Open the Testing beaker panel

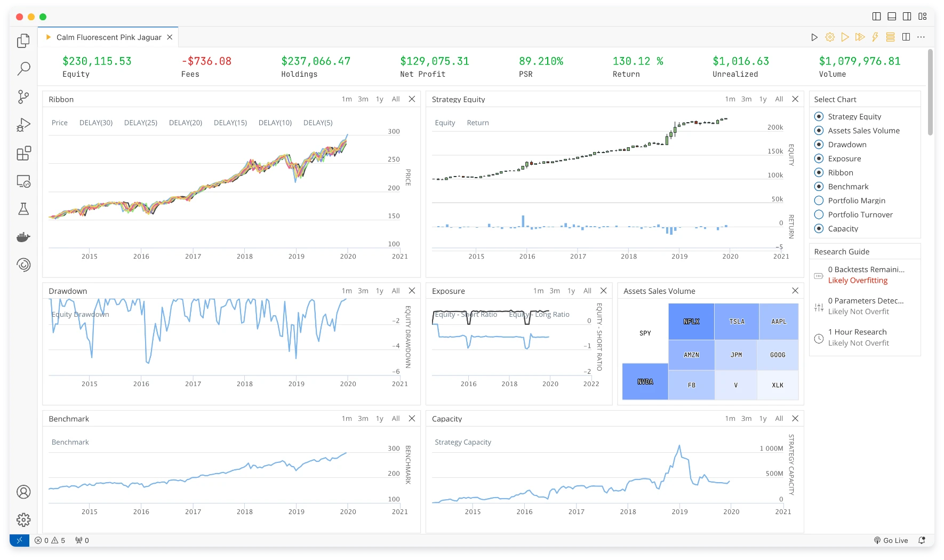point(23,209)
